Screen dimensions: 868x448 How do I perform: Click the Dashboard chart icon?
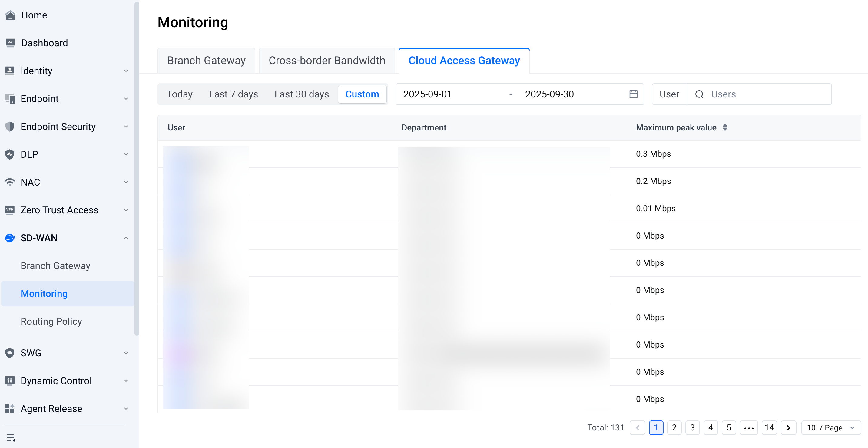pos(10,43)
